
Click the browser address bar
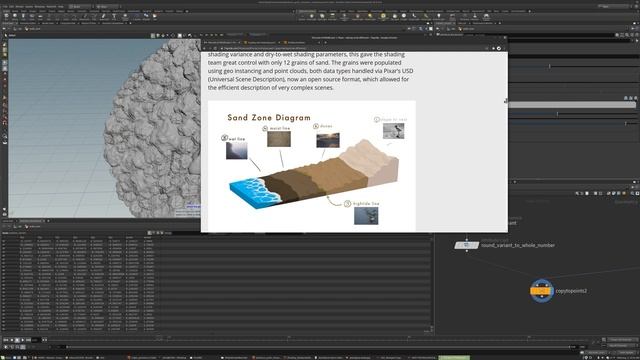351,48
